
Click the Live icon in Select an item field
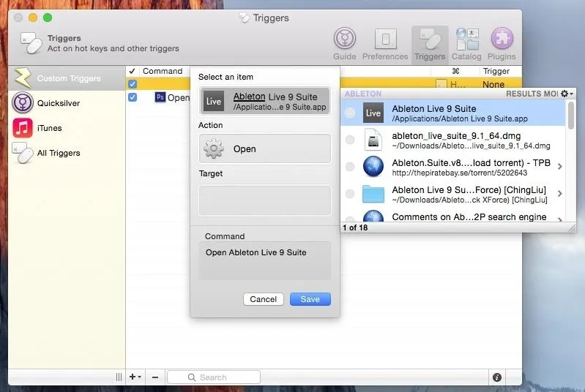point(213,101)
